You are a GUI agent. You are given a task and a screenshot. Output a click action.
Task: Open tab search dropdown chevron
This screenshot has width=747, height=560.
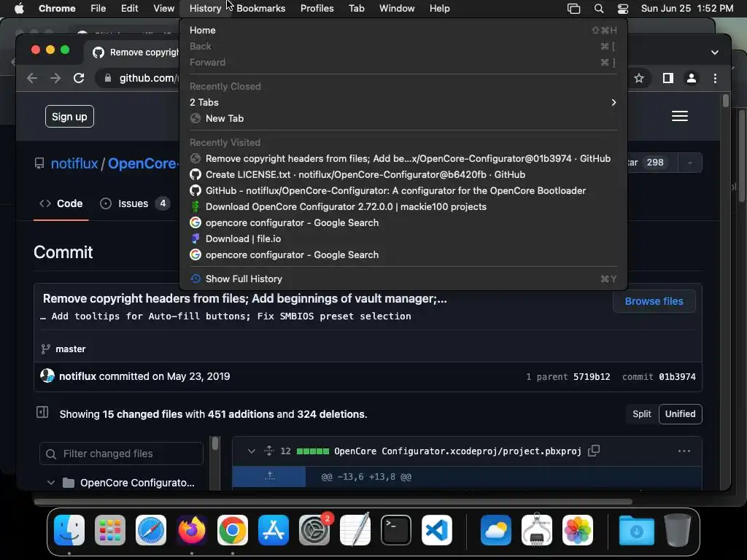[x=715, y=52]
